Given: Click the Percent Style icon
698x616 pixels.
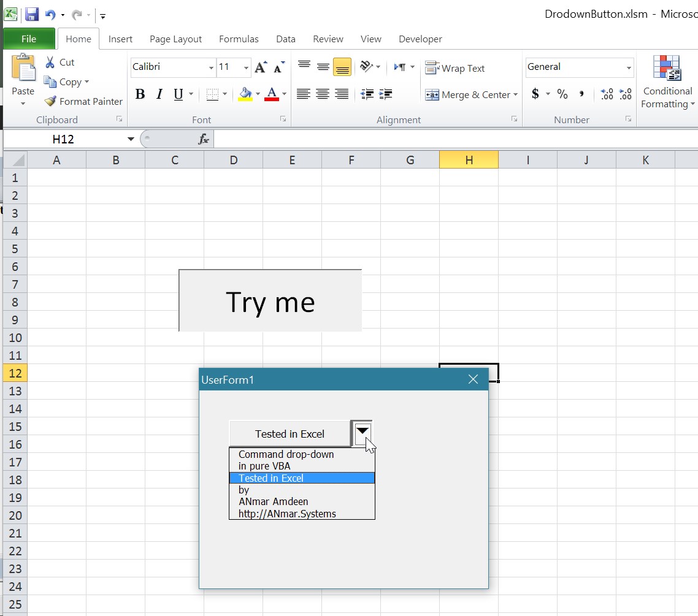Looking at the screenshot, I should (x=562, y=94).
